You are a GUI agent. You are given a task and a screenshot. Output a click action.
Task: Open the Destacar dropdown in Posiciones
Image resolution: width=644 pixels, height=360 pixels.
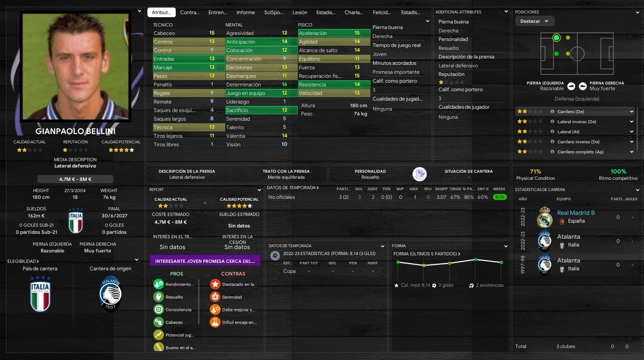[x=535, y=21]
